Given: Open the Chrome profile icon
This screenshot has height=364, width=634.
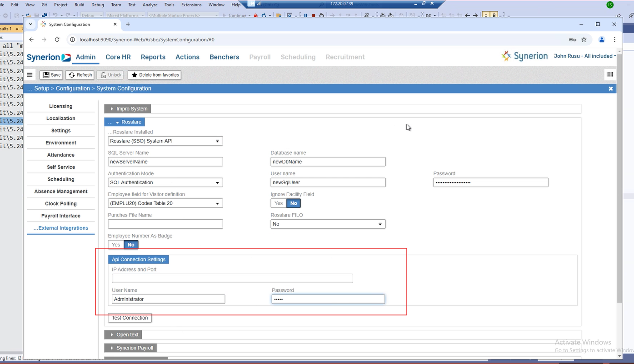Looking at the screenshot, I should click(602, 39).
